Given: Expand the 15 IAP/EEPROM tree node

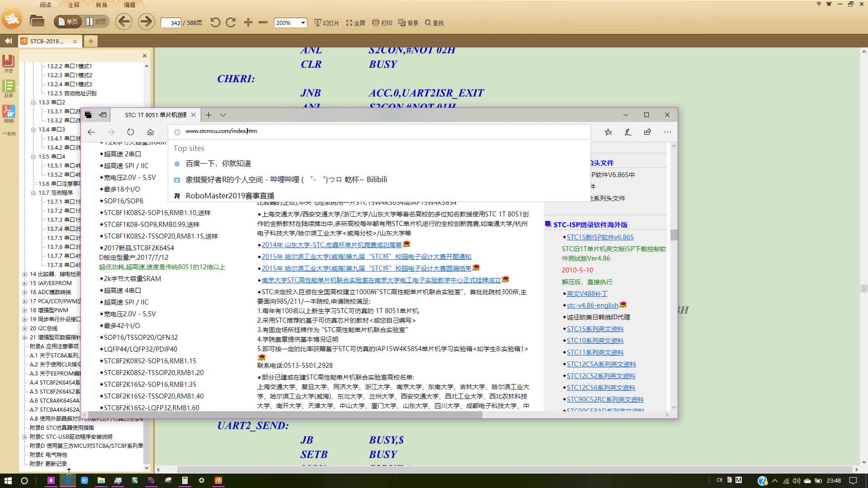Looking at the screenshot, I should pos(25,283).
